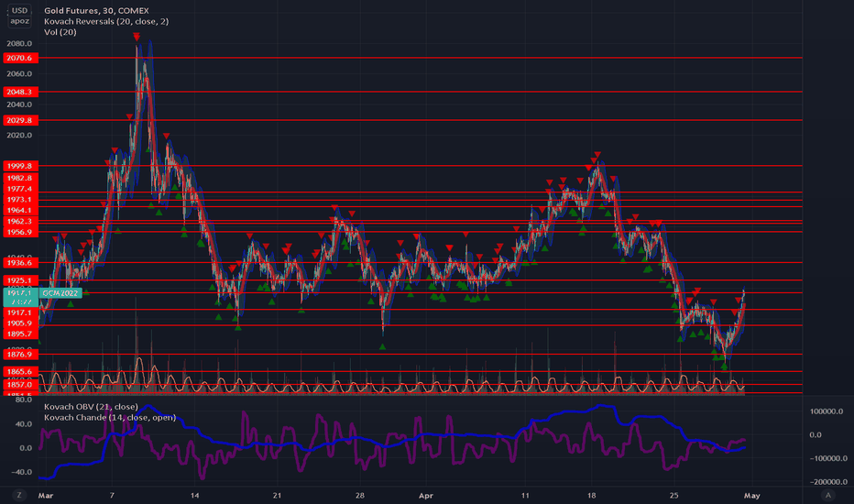The image size is (854, 504).
Task: Pick the 1962.3 price level label
Action: (x=19, y=221)
